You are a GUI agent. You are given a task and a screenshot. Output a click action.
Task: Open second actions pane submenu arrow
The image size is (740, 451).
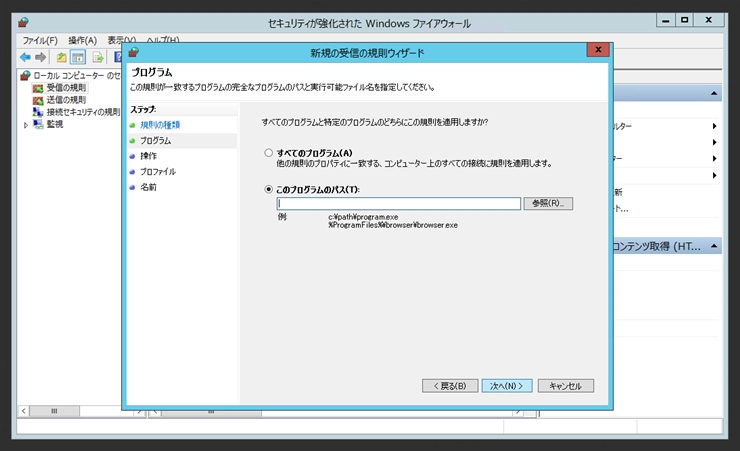tap(715, 142)
